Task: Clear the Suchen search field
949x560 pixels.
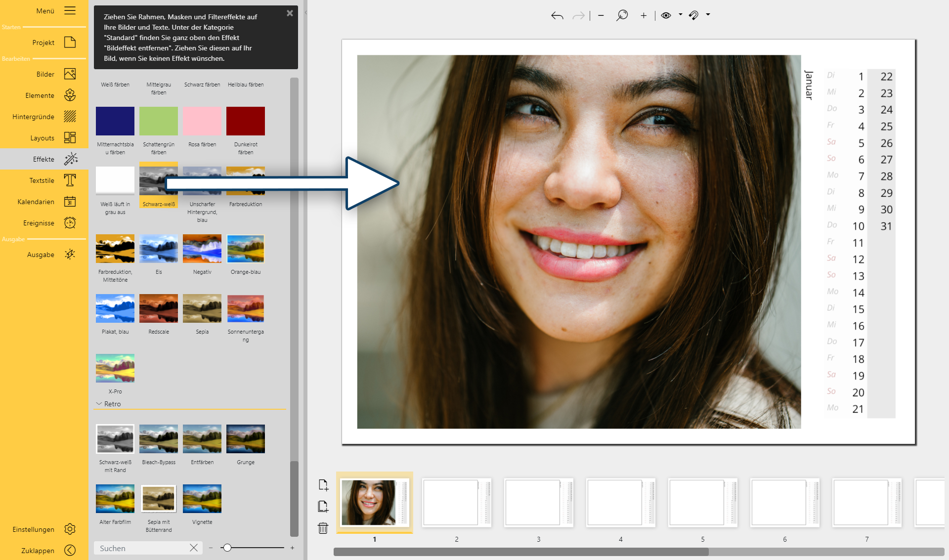Action: click(x=194, y=548)
